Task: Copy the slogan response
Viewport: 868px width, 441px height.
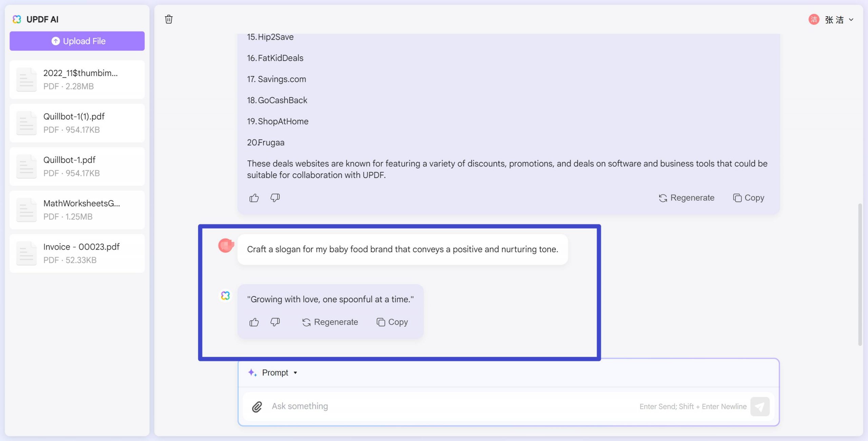Action: [x=392, y=322]
